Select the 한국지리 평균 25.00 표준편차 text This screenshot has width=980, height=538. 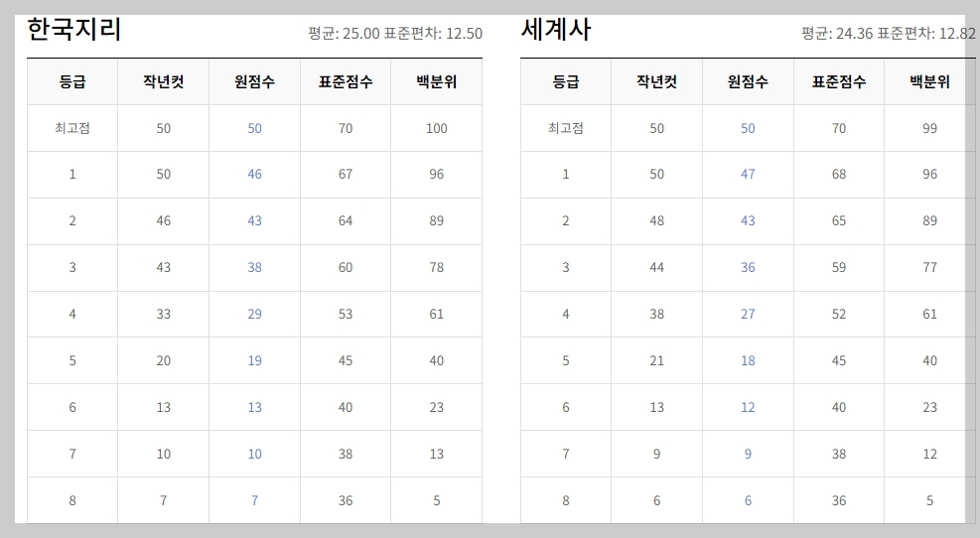395,33
